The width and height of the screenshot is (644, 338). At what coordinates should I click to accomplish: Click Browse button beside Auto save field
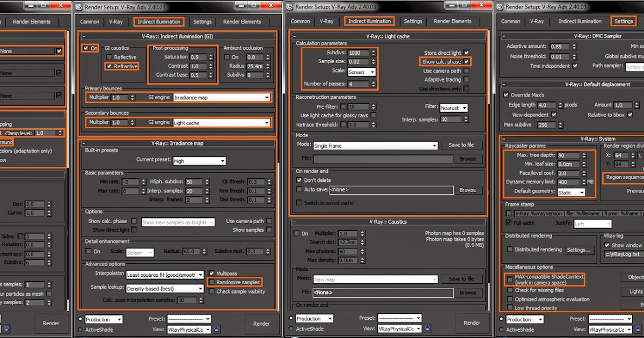467,190
